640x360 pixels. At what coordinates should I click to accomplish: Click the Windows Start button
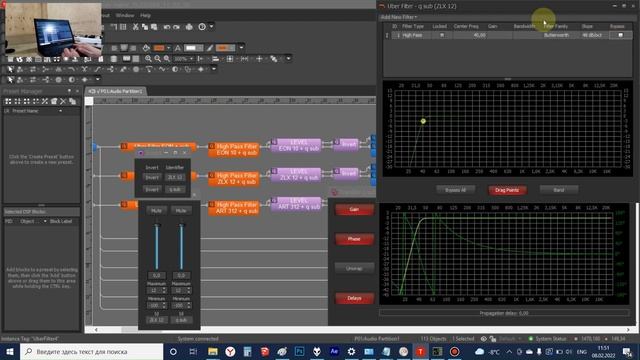click(10, 351)
